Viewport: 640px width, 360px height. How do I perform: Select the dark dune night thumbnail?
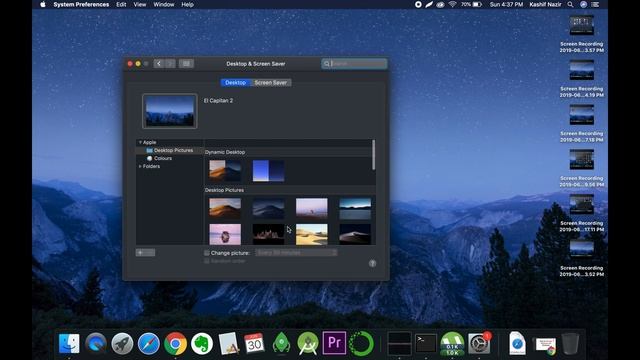pos(355,234)
